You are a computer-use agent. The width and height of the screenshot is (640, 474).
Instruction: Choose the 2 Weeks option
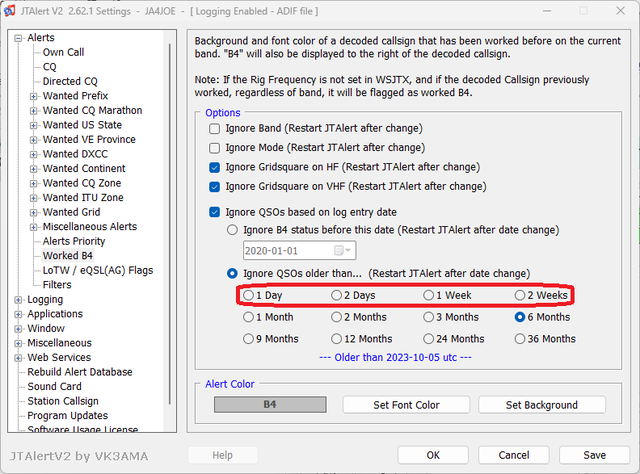pyautogui.click(x=520, y=295)
